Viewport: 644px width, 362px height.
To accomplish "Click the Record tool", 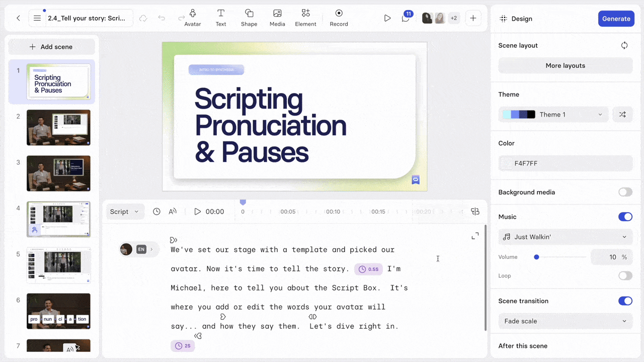I will point(339,18).
